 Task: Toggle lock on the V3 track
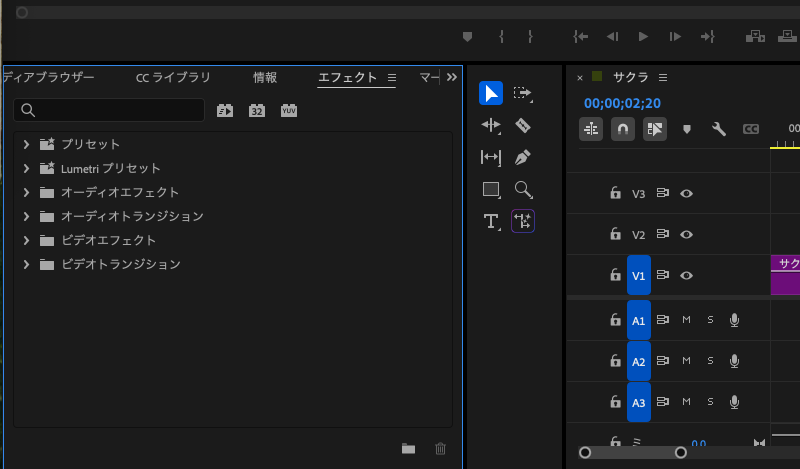coord(615,193)
